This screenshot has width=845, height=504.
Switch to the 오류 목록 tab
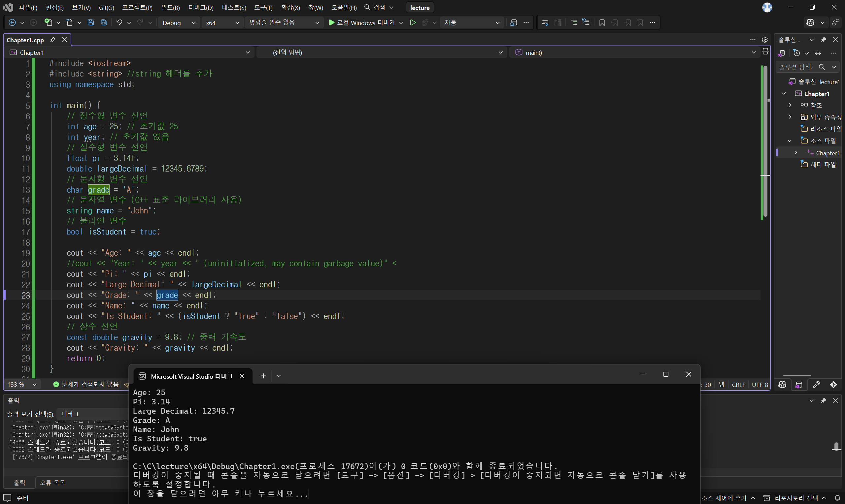pos(52,483)
